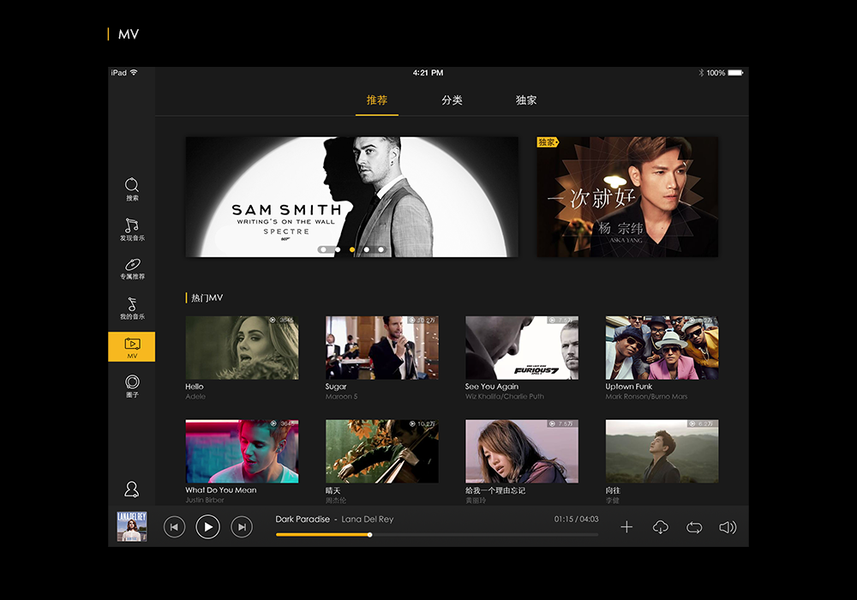
Task: Click the Uptown Funk title
Action: [x=629, y=386]
